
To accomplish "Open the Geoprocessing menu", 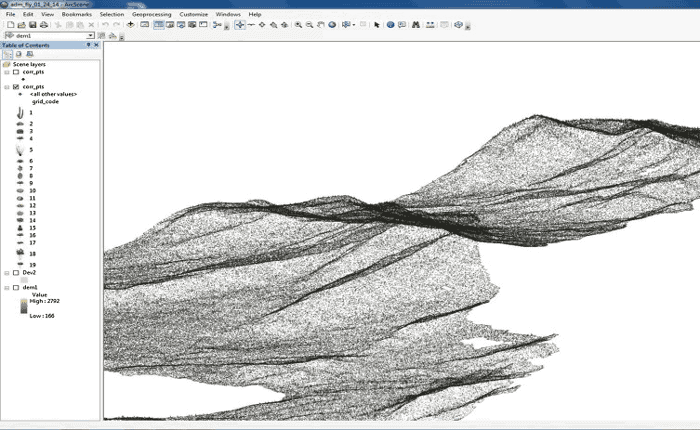I will point(152,14).
